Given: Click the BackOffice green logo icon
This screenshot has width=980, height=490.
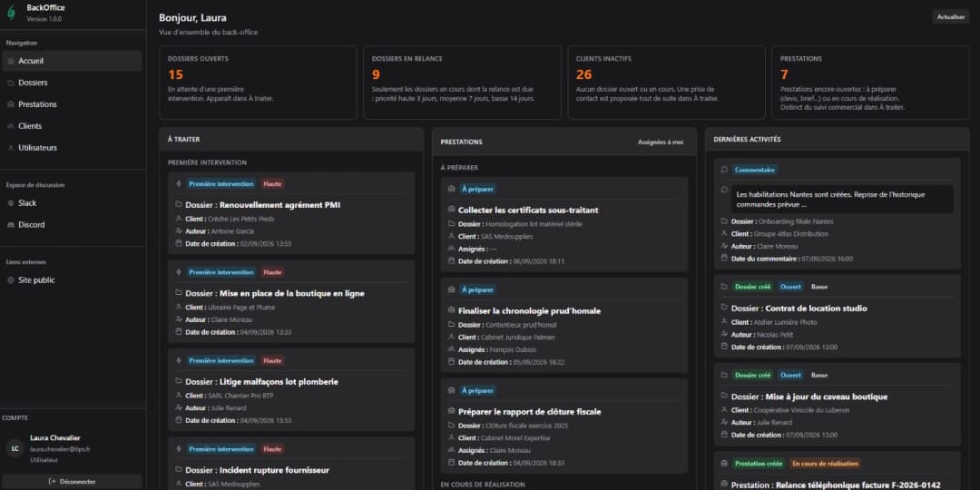Looking at the screenshot, I should (11, 13).
